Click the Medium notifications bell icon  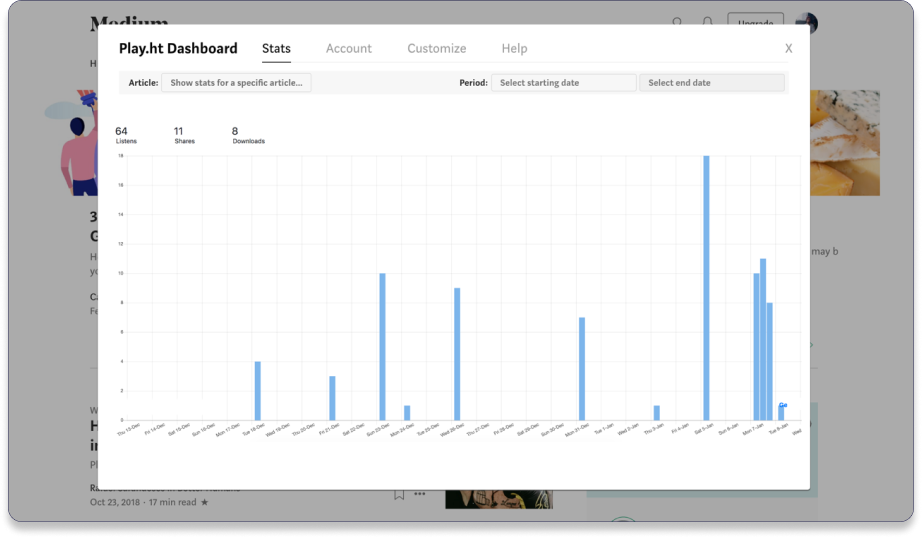tap(707, 21)
